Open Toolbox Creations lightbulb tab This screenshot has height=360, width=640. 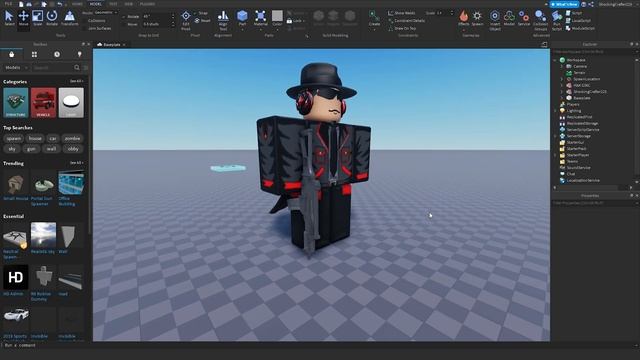(79, 54)
